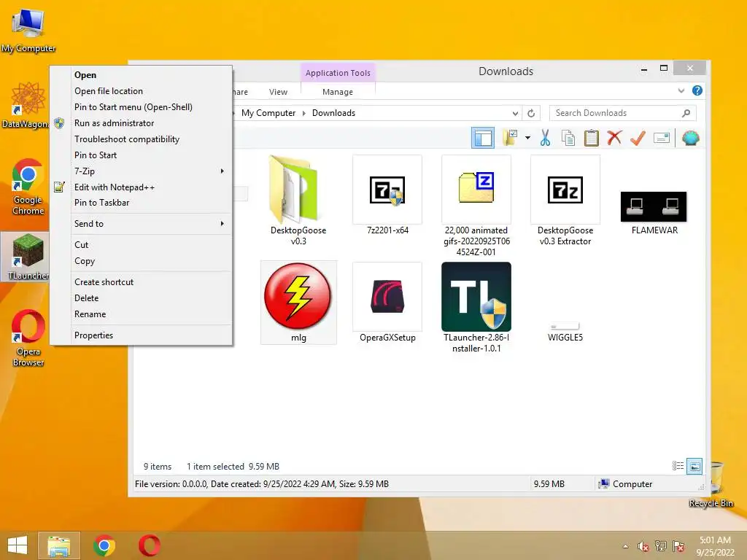Click the Email envelope toolbar icon

661,138
